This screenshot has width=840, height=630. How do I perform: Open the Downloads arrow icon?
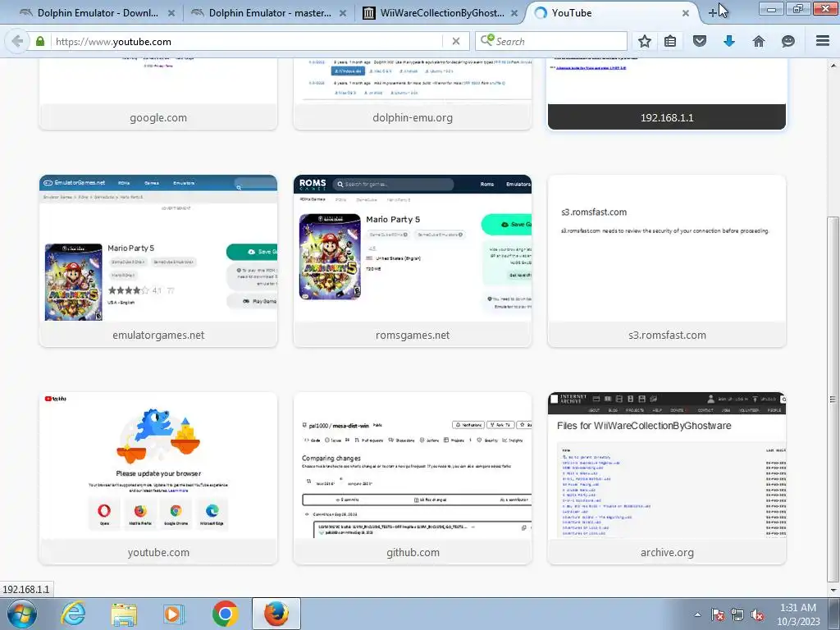tap(729, 41)
